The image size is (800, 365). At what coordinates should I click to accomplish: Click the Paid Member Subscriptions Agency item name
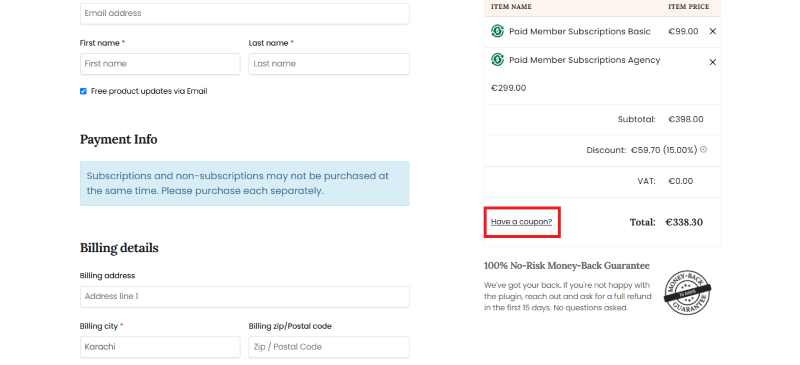[x=585, y=60]
